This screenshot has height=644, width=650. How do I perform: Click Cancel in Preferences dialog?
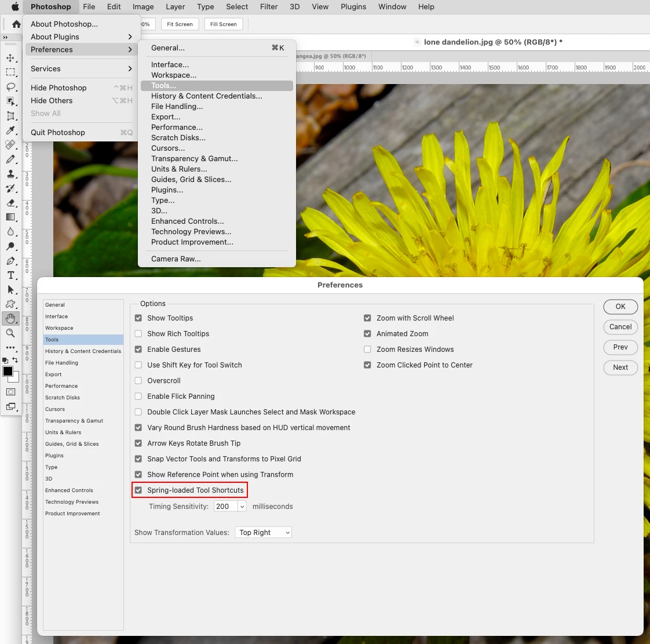point(620,327)
